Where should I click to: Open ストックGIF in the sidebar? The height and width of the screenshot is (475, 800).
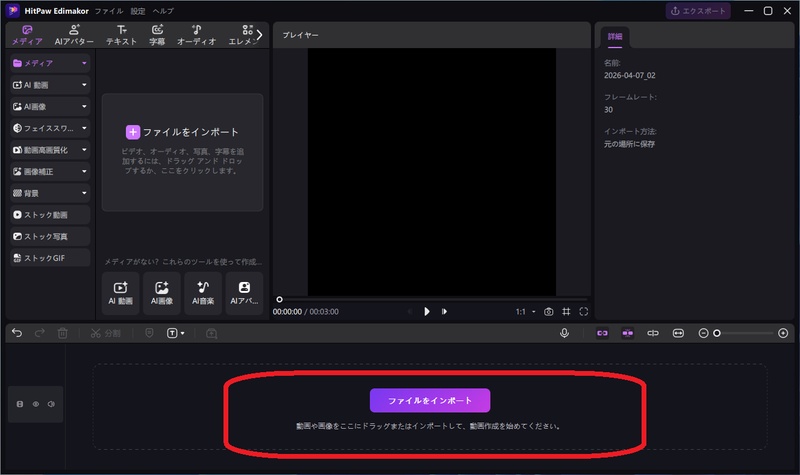point(50,258)
